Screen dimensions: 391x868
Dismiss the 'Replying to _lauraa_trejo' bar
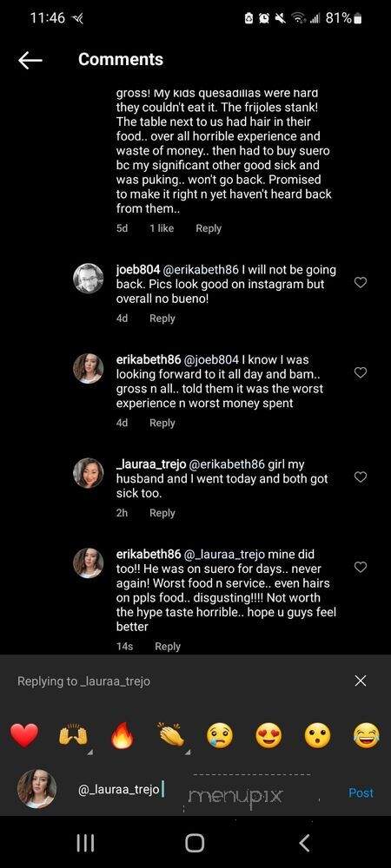click(x=360, y=681)
